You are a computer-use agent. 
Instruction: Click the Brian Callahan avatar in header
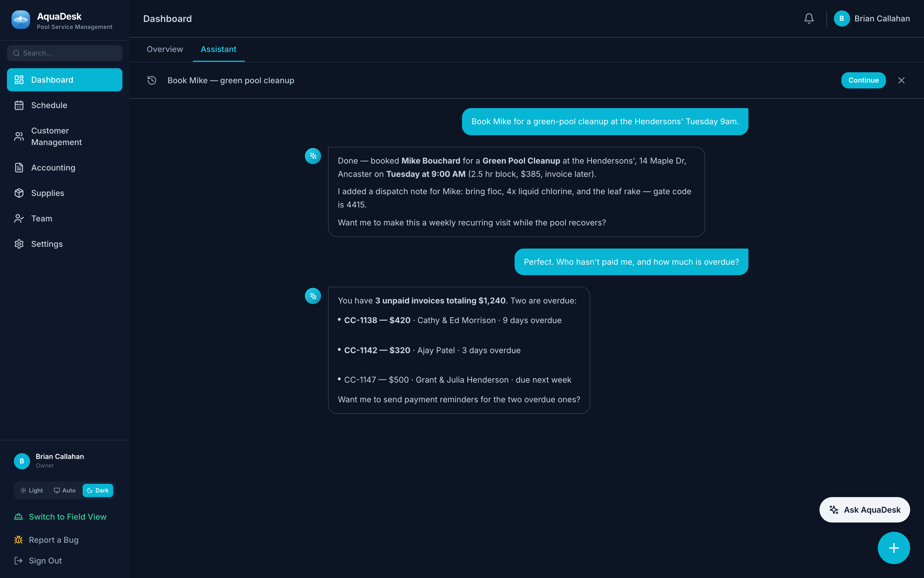[841, 18]
